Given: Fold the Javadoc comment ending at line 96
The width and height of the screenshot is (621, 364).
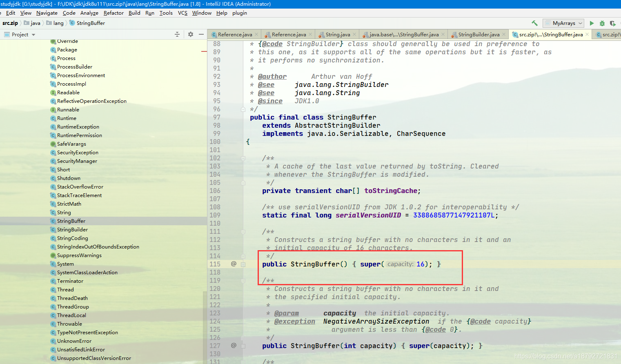Looking at the screenshot, I should click(243, 109).
